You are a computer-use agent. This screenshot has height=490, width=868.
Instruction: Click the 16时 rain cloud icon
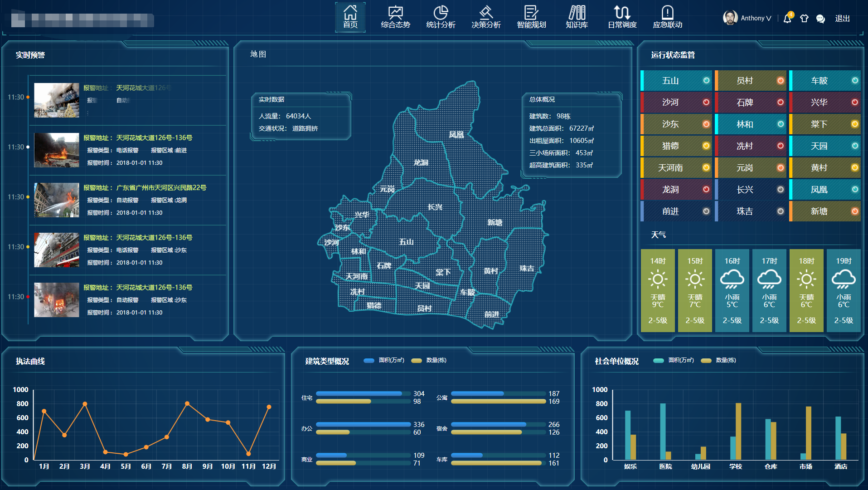click(732, 279)
